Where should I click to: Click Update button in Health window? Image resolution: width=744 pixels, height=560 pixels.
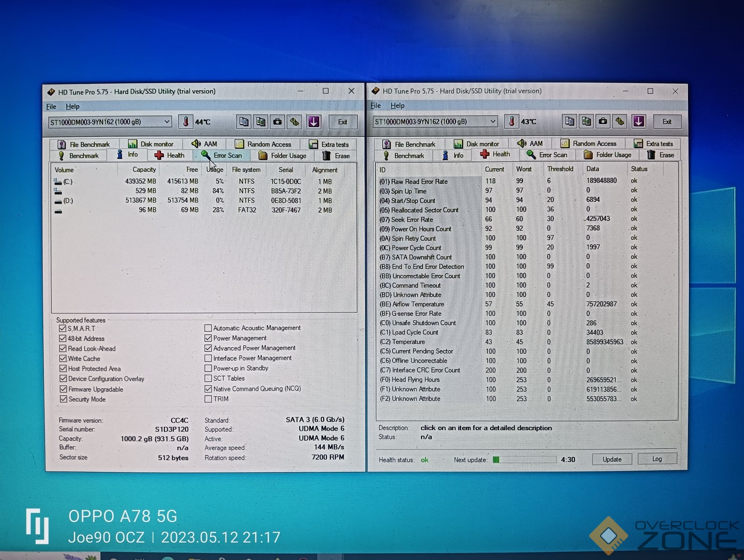tap(612, 459)
